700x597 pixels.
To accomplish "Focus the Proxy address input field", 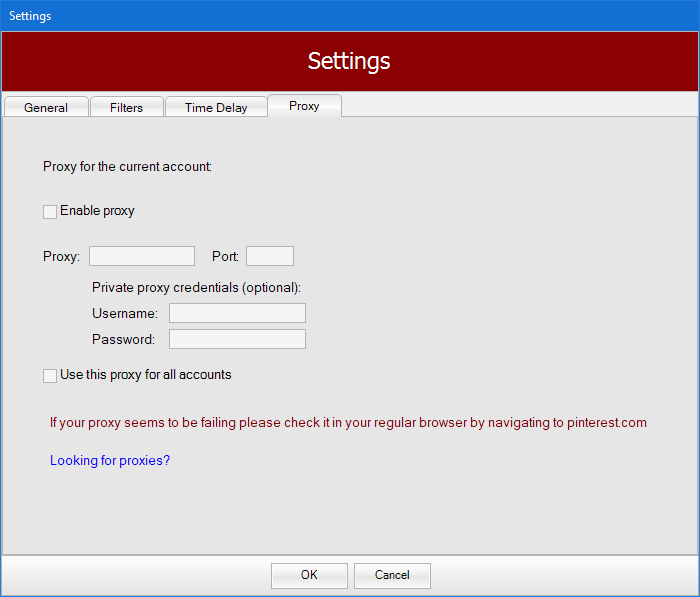I will [142, 256].
